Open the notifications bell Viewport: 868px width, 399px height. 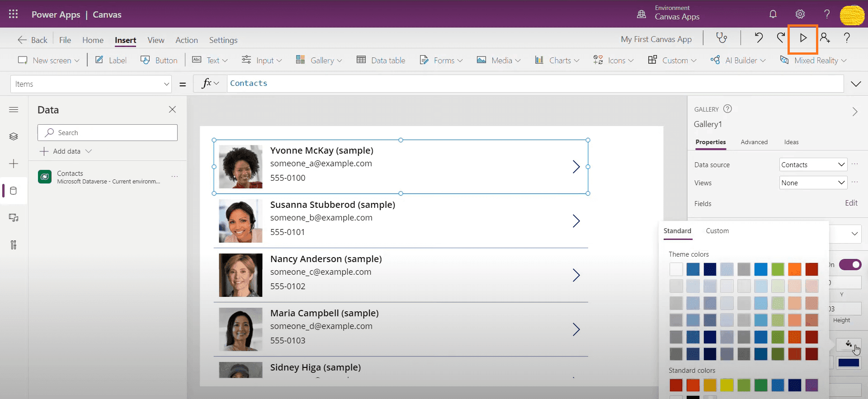(x=773, y=14)
